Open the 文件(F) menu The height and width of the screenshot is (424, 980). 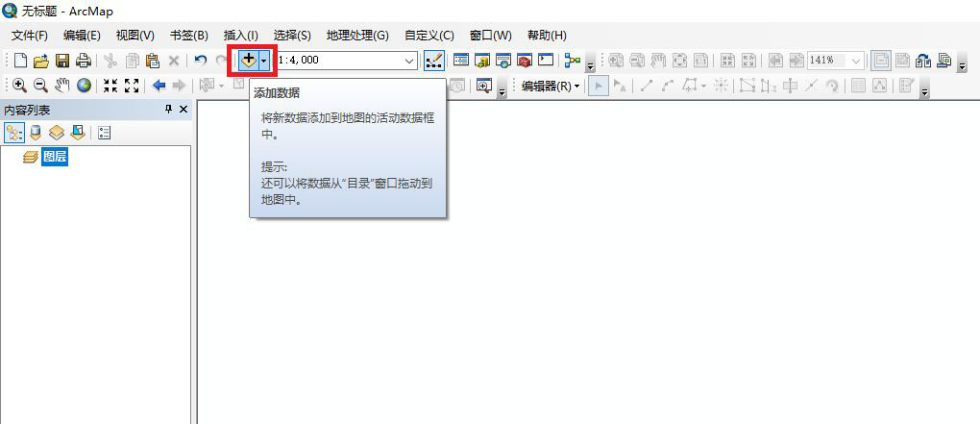30,36
